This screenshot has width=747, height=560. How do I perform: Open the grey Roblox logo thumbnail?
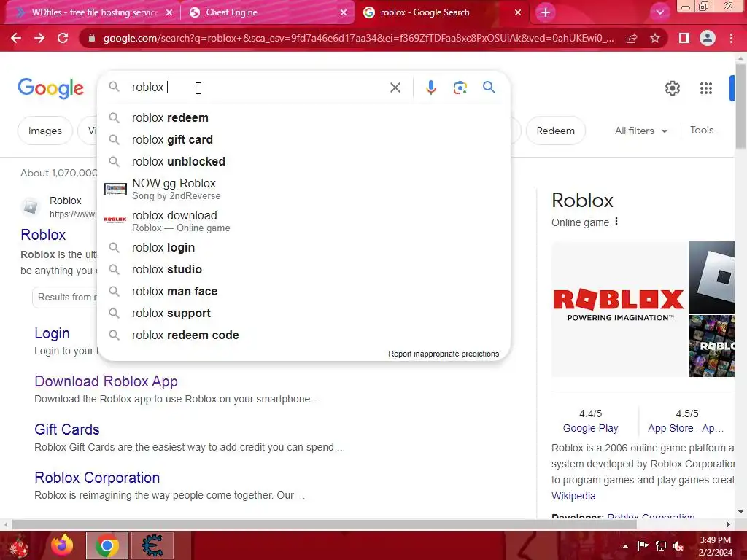(712, 277)
